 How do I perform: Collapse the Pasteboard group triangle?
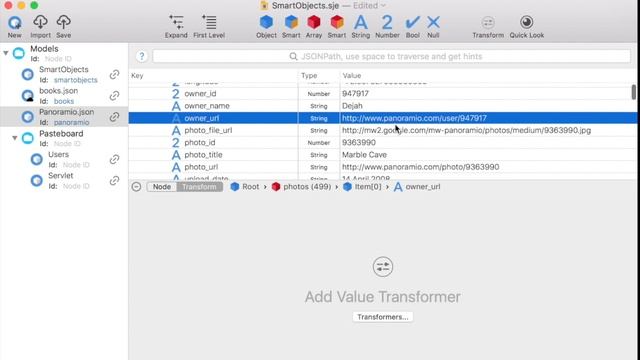pyautogui.click(x=15, y=138)
